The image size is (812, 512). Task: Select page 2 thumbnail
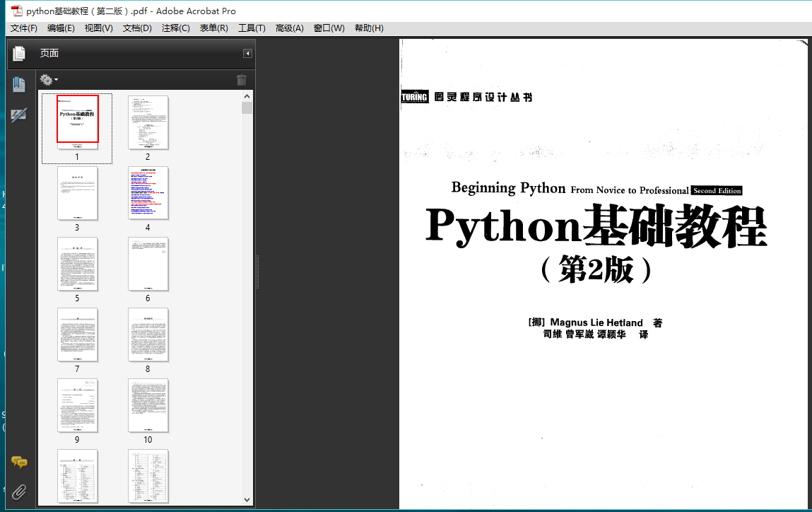148,122
